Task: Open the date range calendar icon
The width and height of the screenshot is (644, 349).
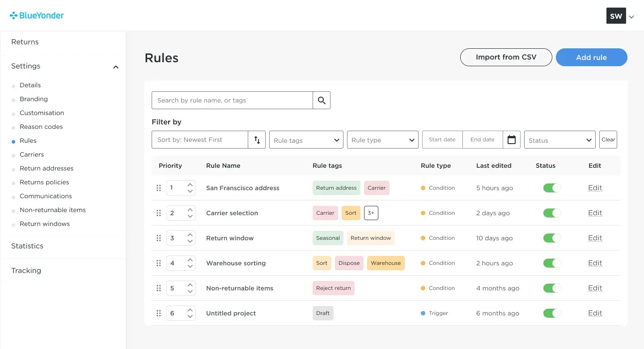Action: (512, 140)
